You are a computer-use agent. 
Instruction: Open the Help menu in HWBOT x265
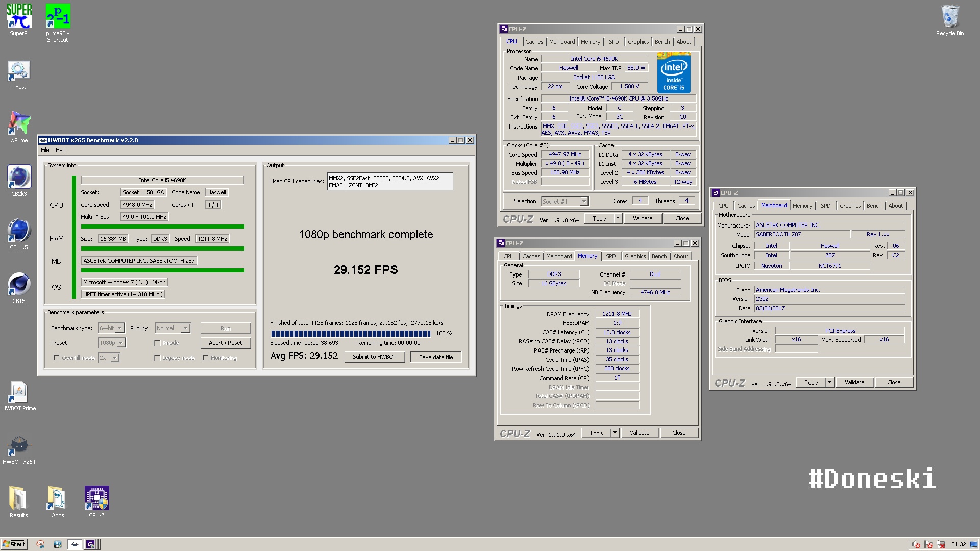[x=61, y=150]
